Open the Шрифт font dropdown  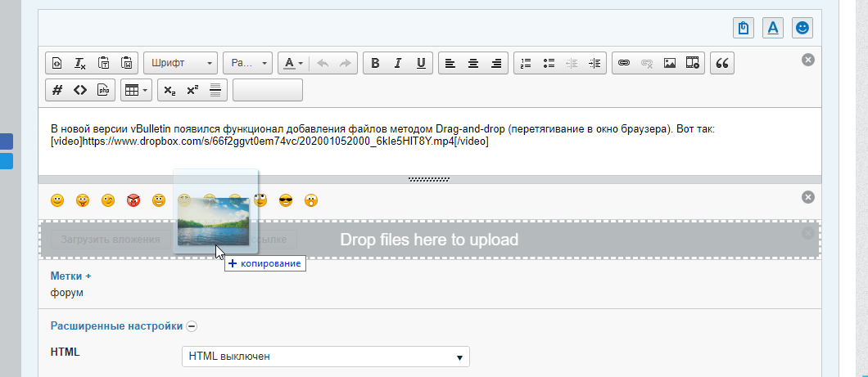point(181,63)
